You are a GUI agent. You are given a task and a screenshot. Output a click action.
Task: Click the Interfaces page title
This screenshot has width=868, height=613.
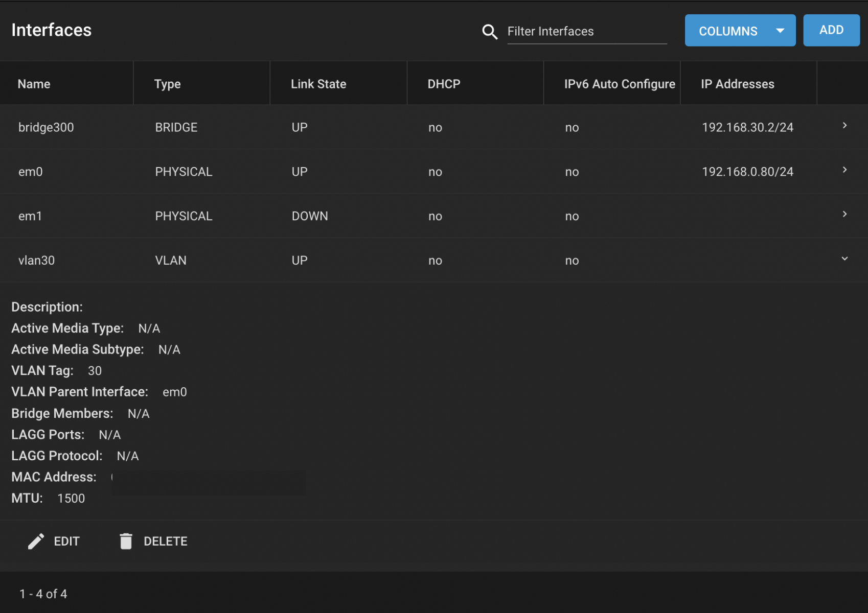pos(52,30)
